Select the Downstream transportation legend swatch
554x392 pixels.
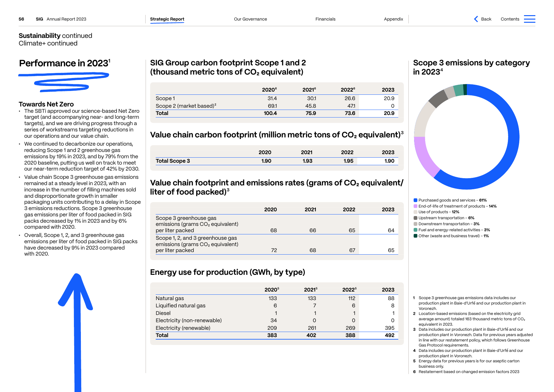[x=416, y=224]
